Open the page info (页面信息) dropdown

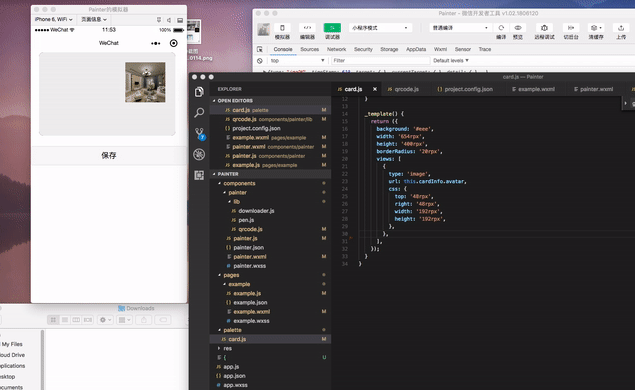(x=94, y=19)
